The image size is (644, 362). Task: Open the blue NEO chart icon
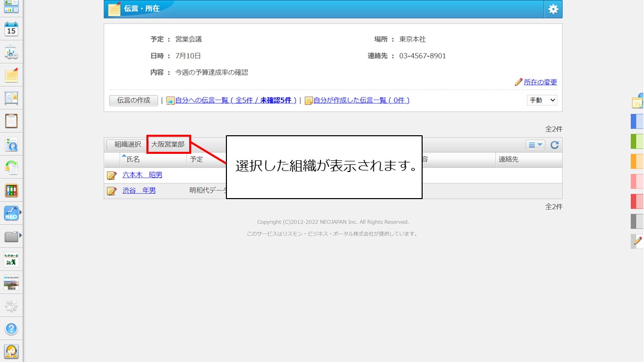(x=11, y=213)
